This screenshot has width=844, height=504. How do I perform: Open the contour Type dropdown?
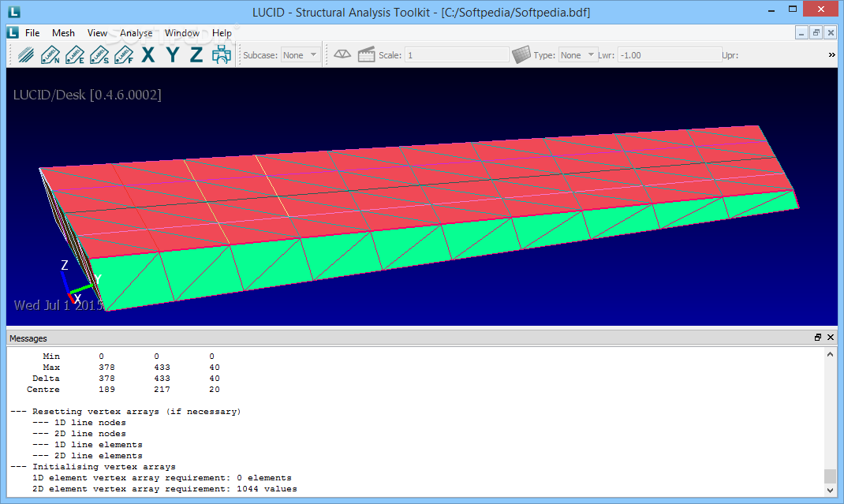pos(577,55)
